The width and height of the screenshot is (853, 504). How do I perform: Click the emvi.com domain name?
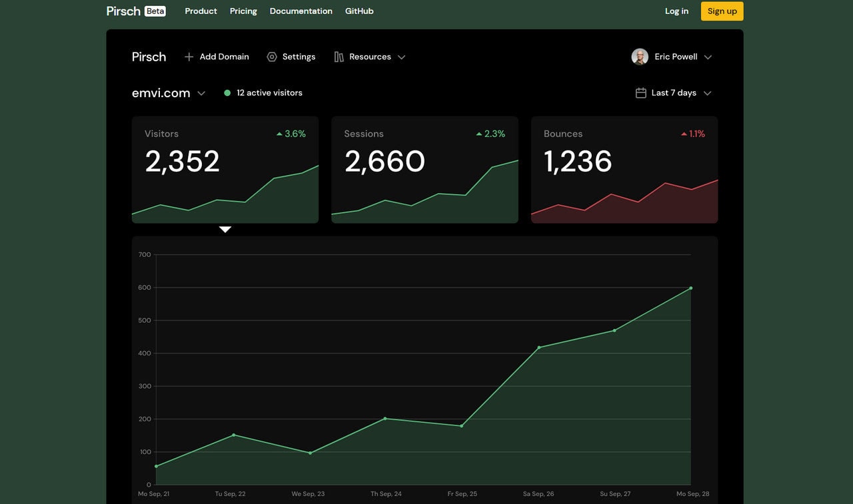[161, 93]
